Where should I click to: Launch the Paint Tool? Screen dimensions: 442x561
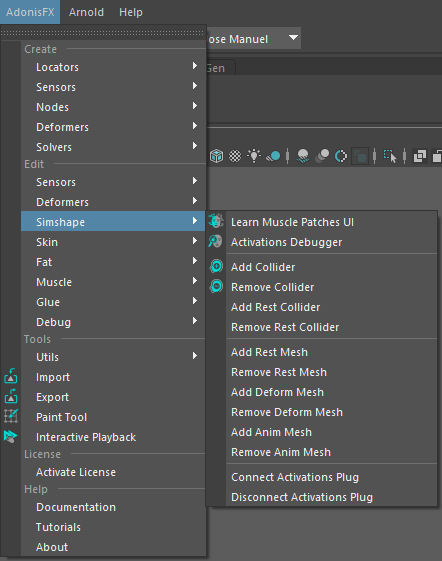point(113,417)
